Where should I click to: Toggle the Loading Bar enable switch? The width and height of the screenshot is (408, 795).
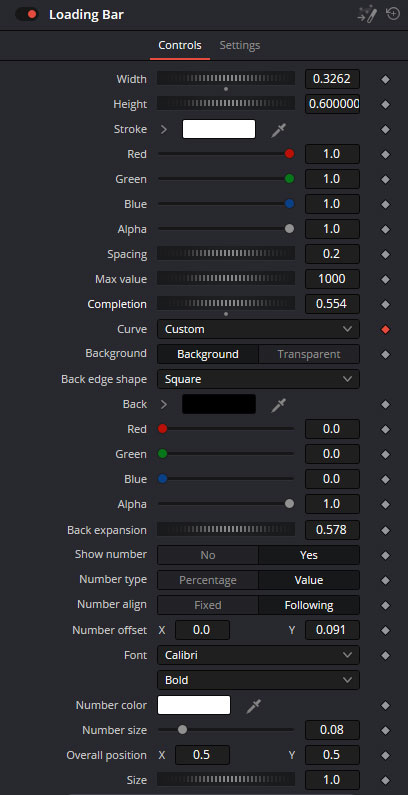point(27,15)
